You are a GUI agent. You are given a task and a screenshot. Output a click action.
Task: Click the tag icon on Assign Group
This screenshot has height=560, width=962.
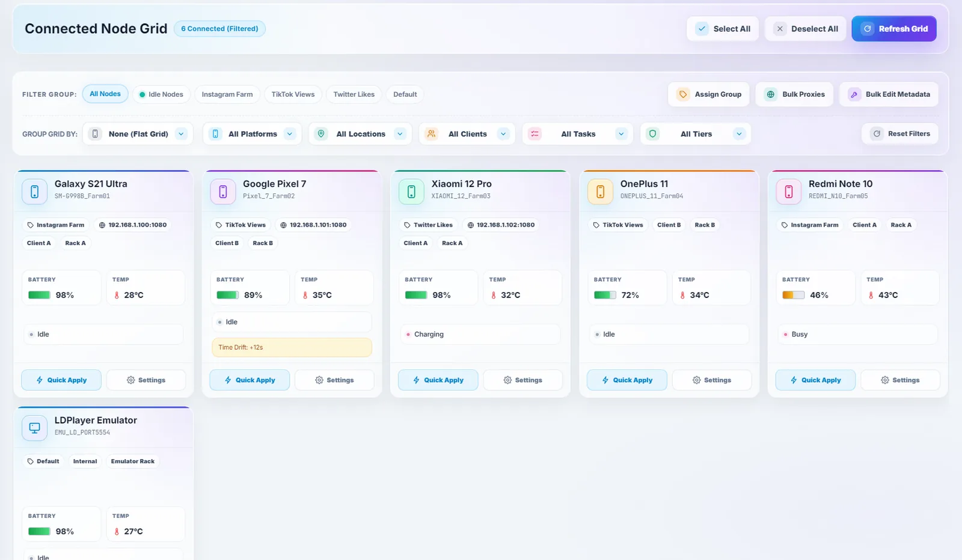coord(683,94)
